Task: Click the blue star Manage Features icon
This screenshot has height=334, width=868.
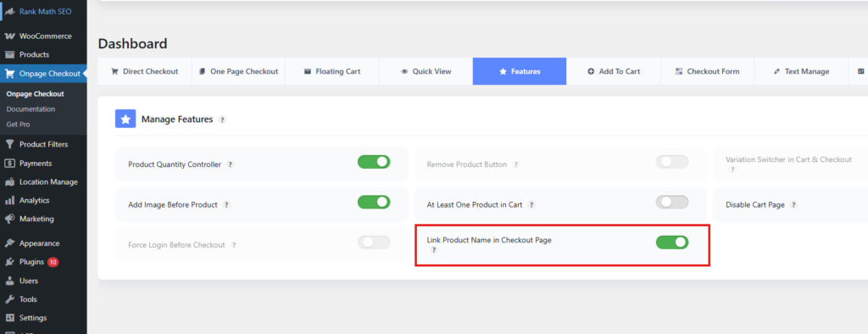Action: [x=125, y=119]
